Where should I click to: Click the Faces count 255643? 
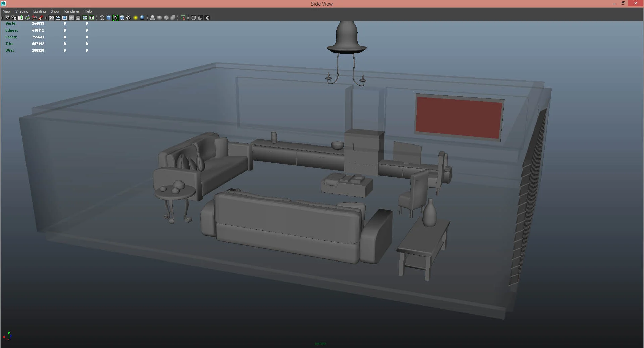(38, 37)
